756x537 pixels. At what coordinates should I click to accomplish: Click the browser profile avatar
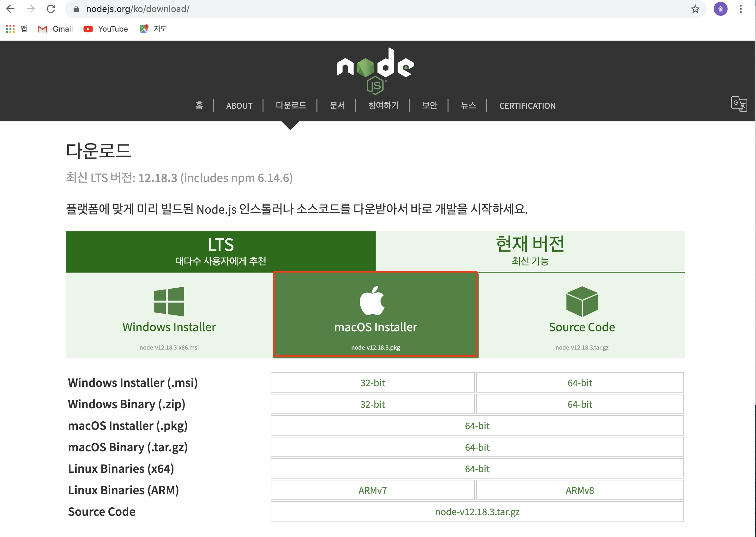click(x=721, y=9)
